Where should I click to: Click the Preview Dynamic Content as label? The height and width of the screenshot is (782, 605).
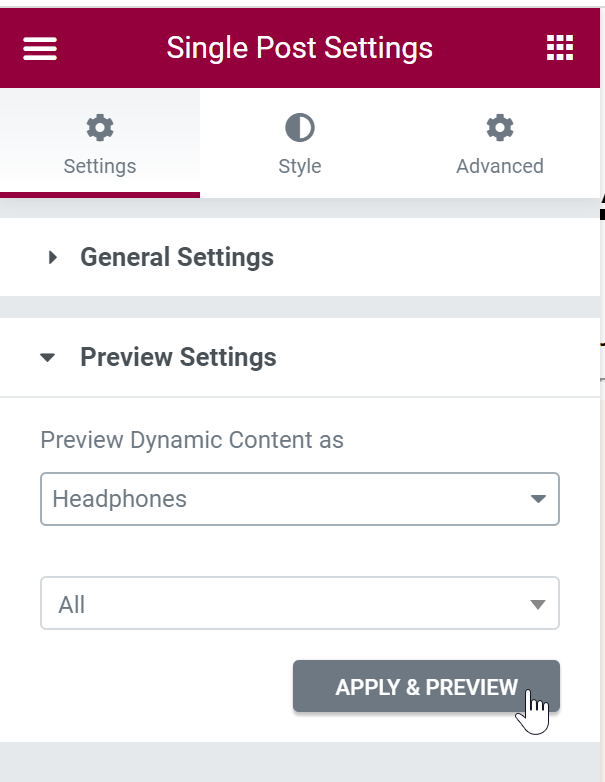tap(192, 440)
